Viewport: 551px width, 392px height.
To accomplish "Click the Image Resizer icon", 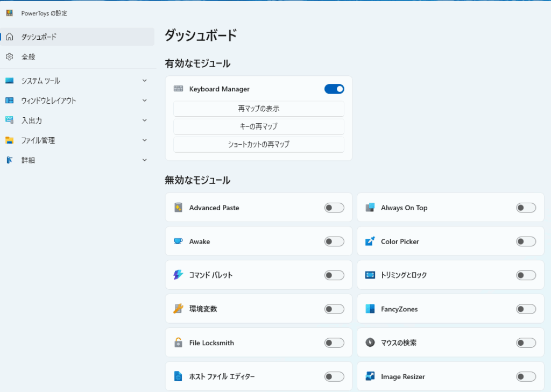I will click(x=370, y=376).
